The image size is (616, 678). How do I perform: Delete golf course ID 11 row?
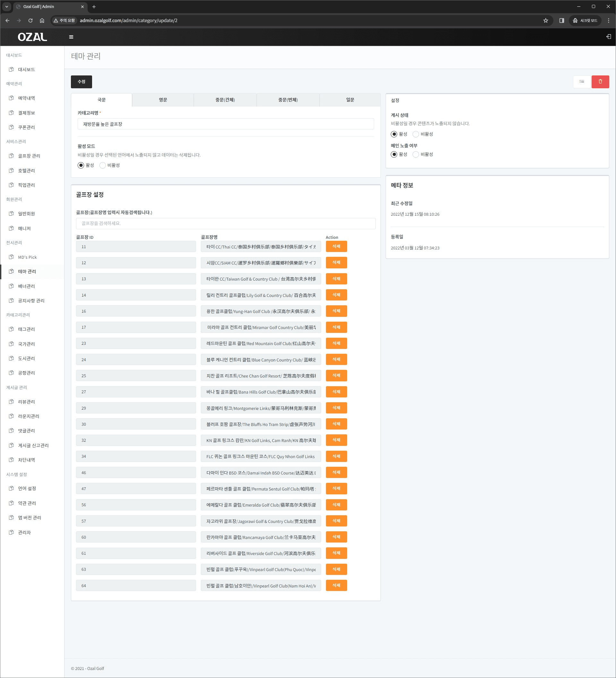coord(336,246)
